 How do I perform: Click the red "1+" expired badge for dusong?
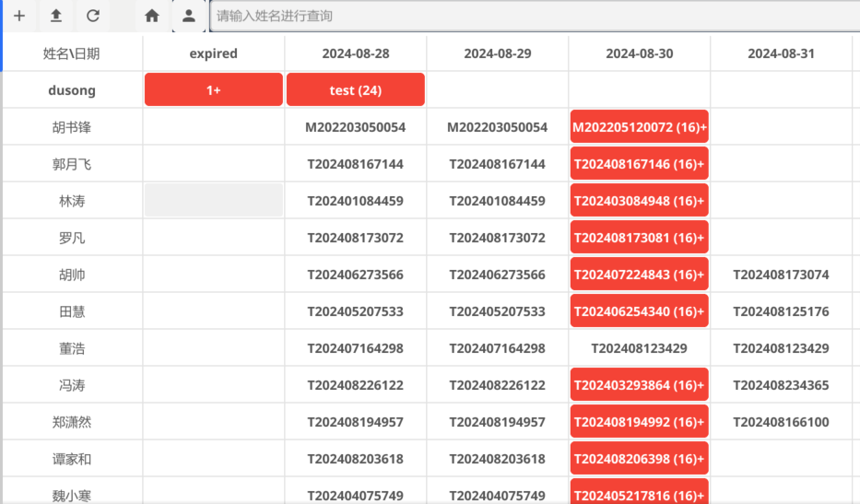[x=213, y=90]
